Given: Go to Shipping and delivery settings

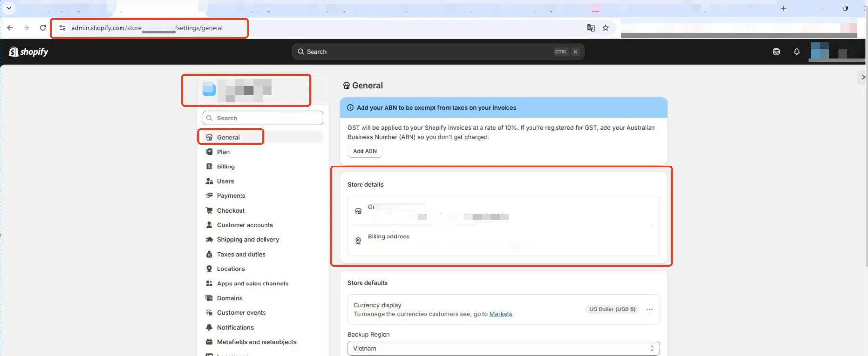Looking at the screenshot, I should [x=248, y=240].
